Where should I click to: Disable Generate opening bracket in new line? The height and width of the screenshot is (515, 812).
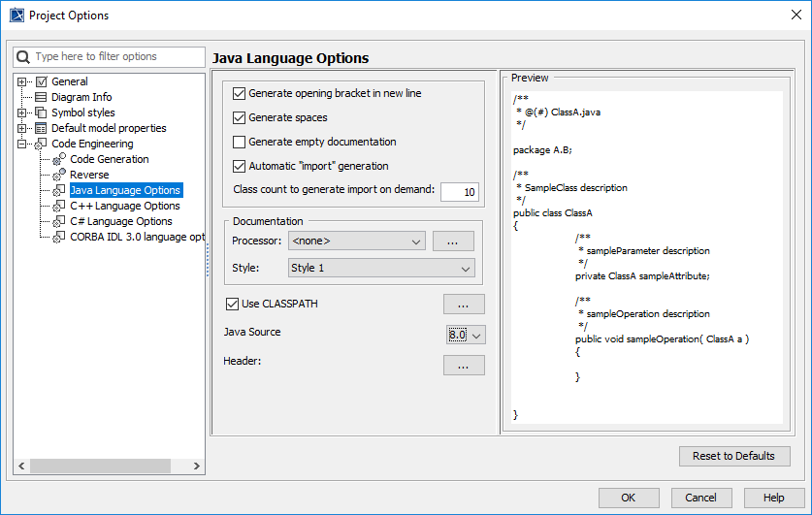tap(240, 94)
